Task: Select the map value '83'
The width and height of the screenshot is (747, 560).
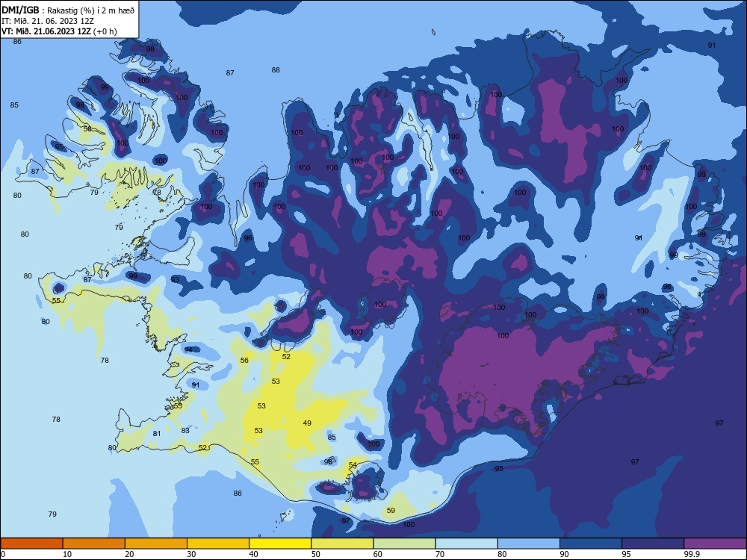Action: pyautogui.click(x=185, y=431)
